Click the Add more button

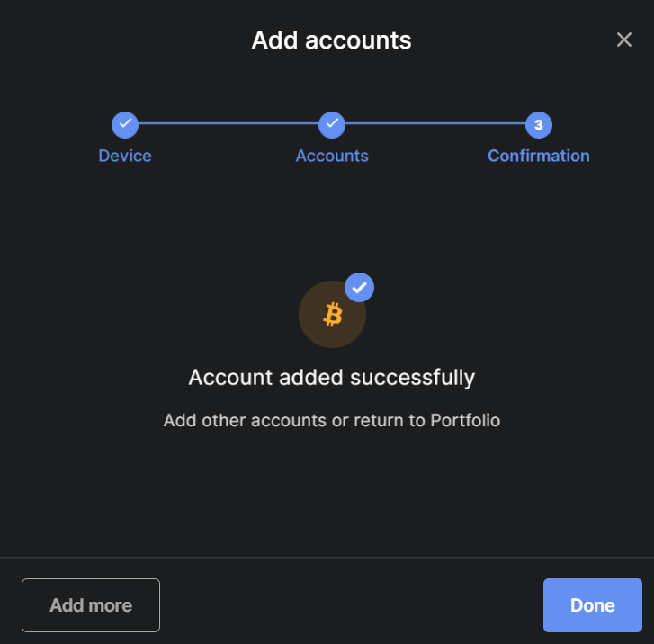tap(91, 604)
